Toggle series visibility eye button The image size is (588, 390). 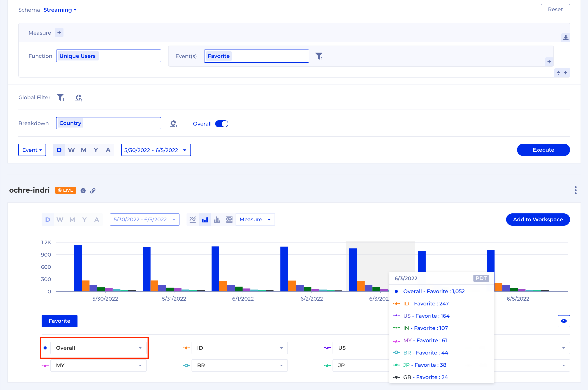pos(564,321)
